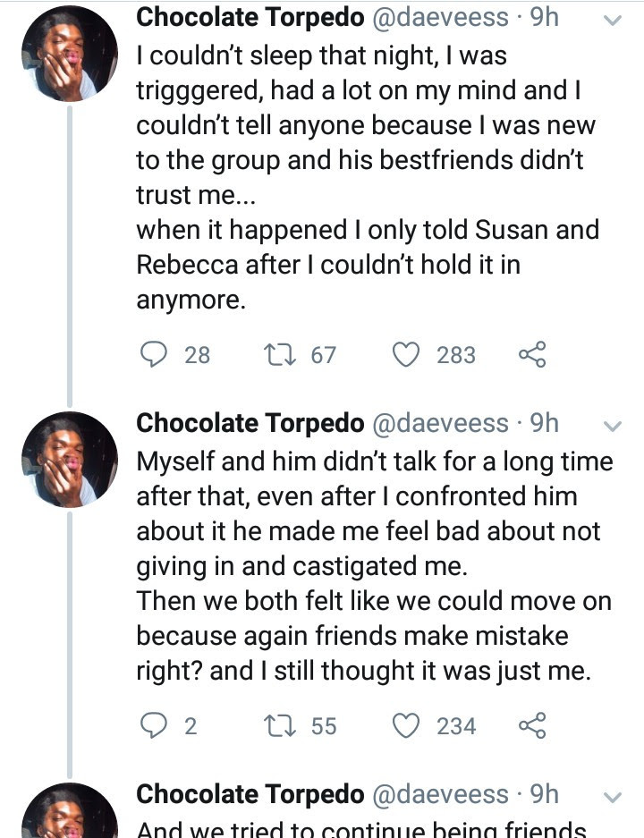Open the first tweet's caret dropdown menu
This screenshot has width=644, height=838.
613,20
